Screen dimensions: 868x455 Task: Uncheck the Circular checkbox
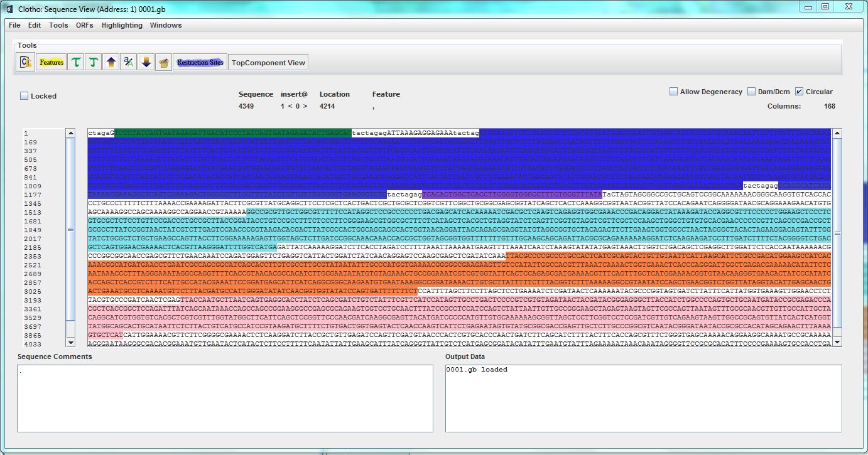(x=799, y=92)
